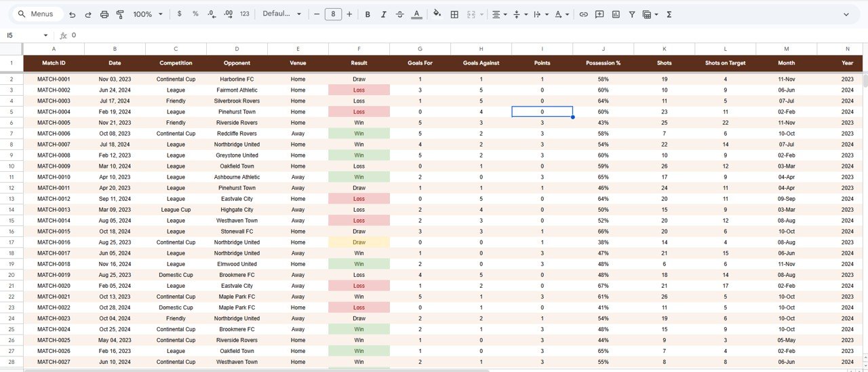Click the font size field showing 8

click(x=333, y=14)
